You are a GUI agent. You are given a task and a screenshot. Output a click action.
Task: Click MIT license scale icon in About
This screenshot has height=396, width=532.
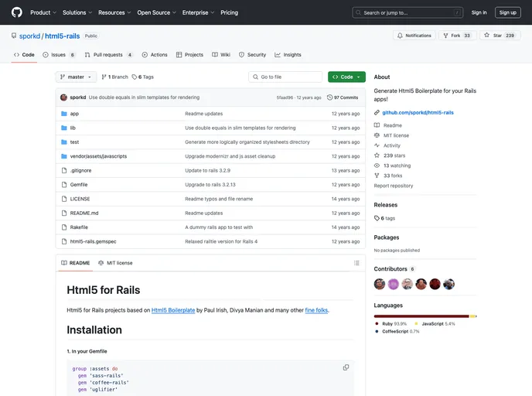[377, 135]
